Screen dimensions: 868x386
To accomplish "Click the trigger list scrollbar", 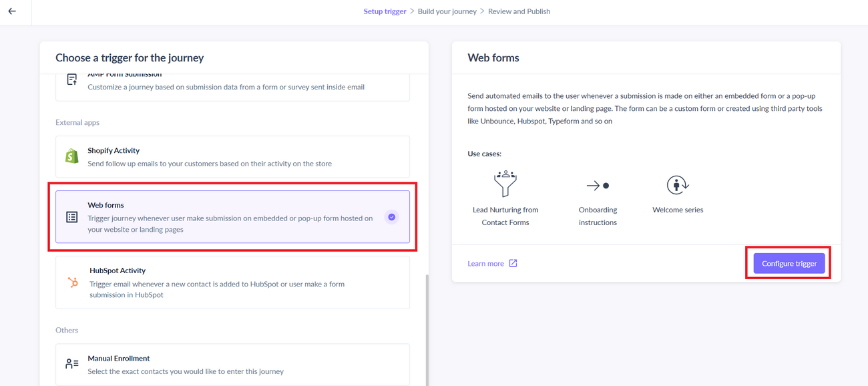I will (427, 330).
